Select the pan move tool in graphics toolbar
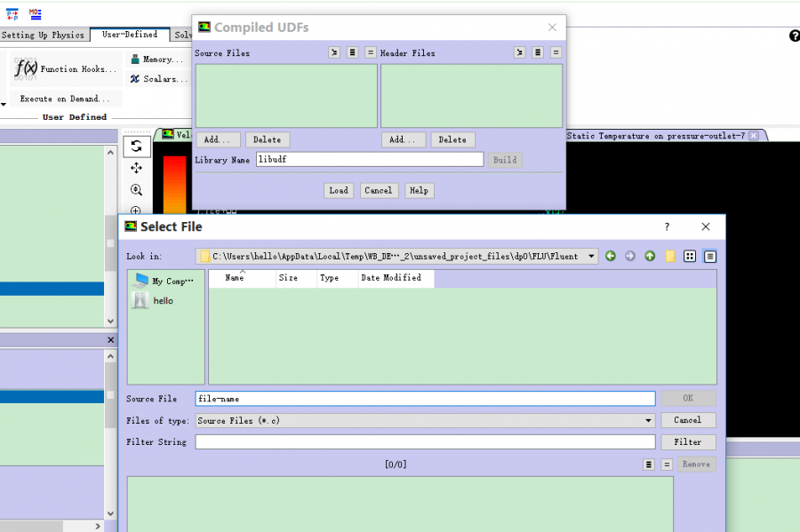 (x=136, y=168)
